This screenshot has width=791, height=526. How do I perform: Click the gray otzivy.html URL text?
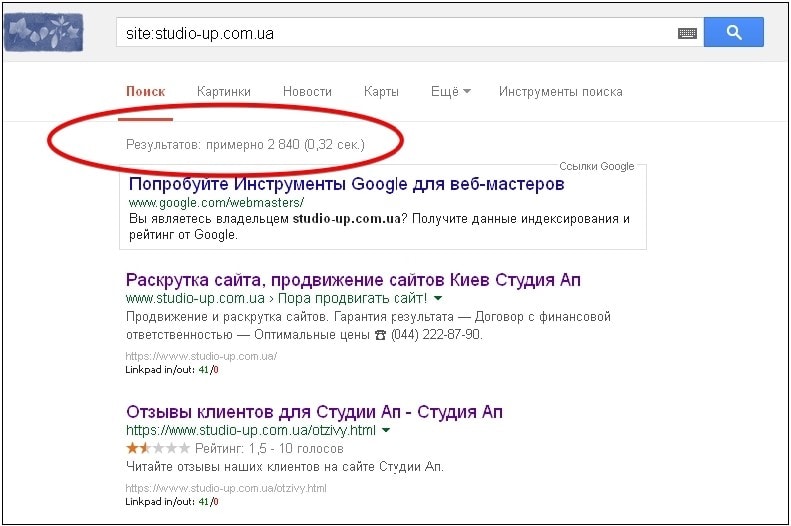pyautogui.click(x=226, y=488)
